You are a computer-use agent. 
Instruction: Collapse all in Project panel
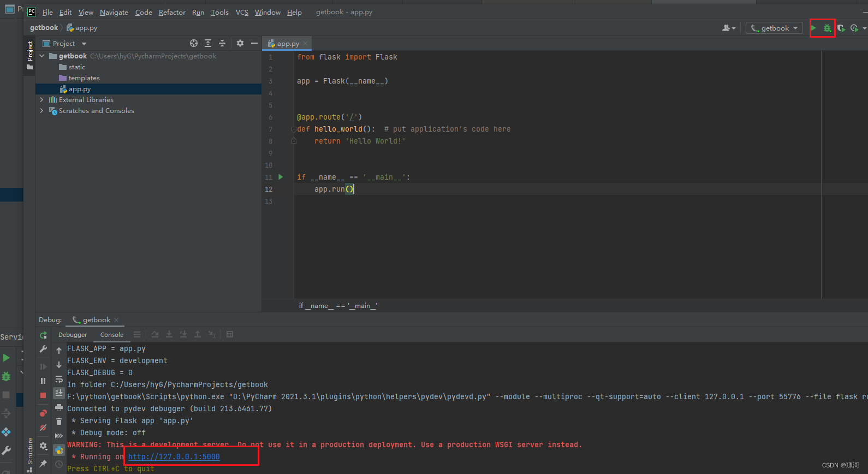(x=222, y=43)
